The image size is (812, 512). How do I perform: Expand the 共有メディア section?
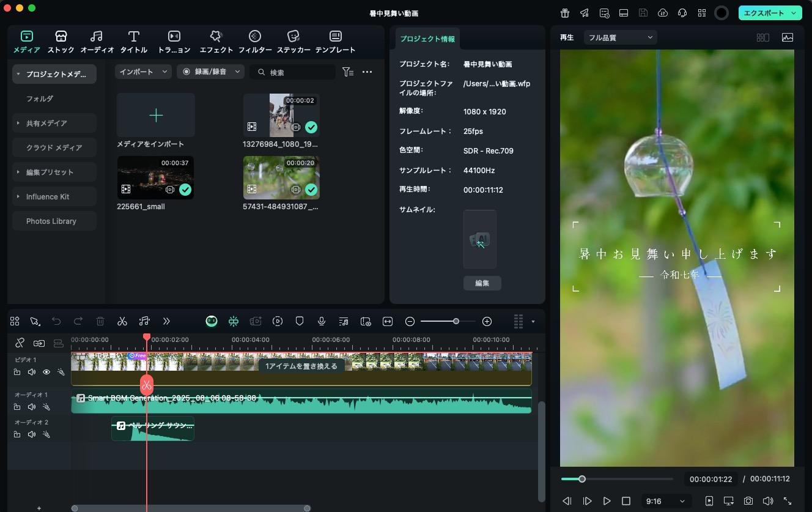18,123
